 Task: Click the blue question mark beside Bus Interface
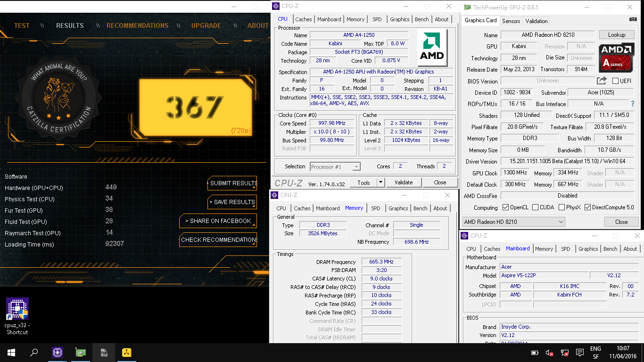(633, 104)
